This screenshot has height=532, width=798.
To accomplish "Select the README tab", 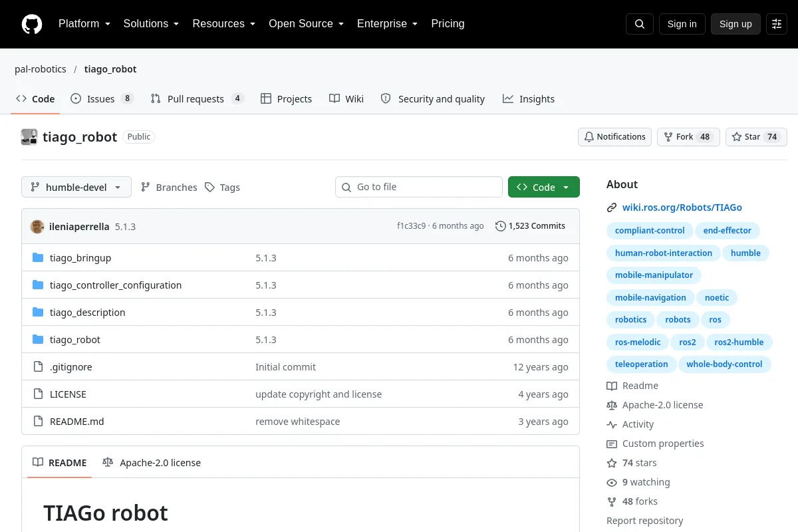I will coord(60,462).
